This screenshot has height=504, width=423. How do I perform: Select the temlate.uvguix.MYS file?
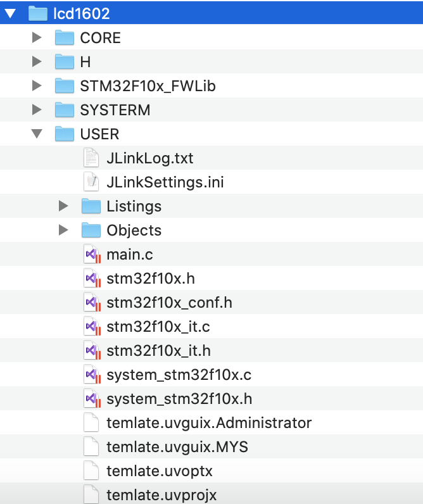tap(177, 447)
